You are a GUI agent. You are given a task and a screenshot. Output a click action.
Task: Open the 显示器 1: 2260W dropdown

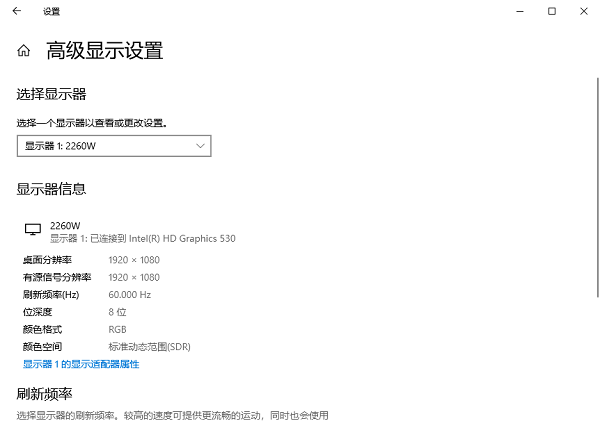click(114, 146)
